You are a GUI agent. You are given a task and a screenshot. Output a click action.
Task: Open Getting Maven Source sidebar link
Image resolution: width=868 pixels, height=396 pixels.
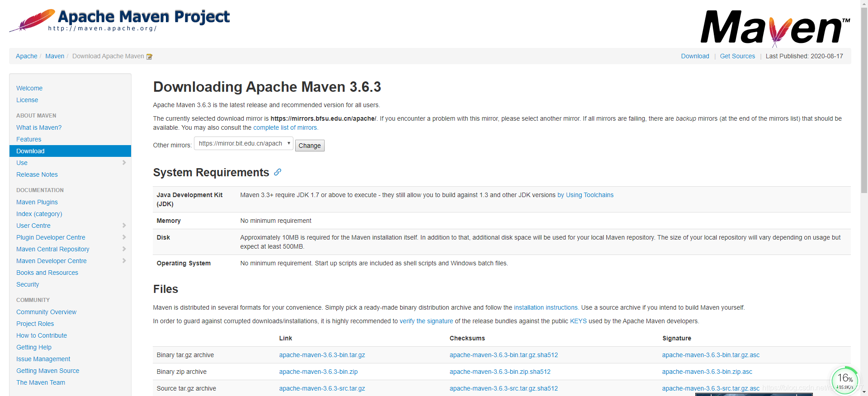pos(48,371)
